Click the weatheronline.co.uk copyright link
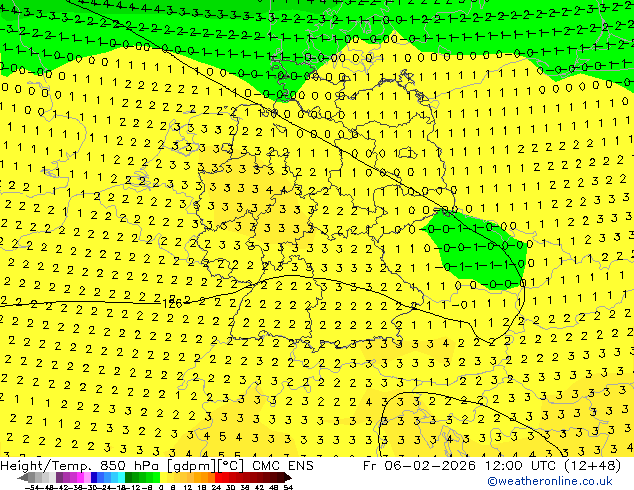The height and width of the screenshot is (490, 634). click(549, 481)
